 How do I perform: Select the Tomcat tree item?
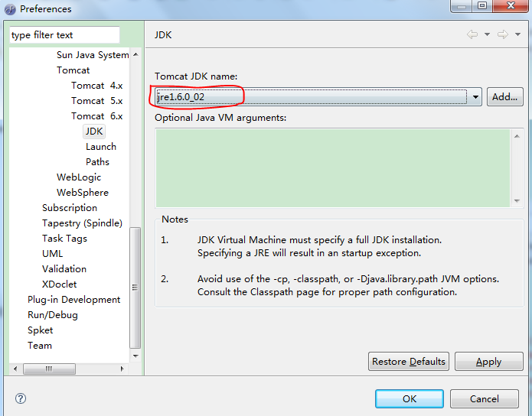pos(73,70)
